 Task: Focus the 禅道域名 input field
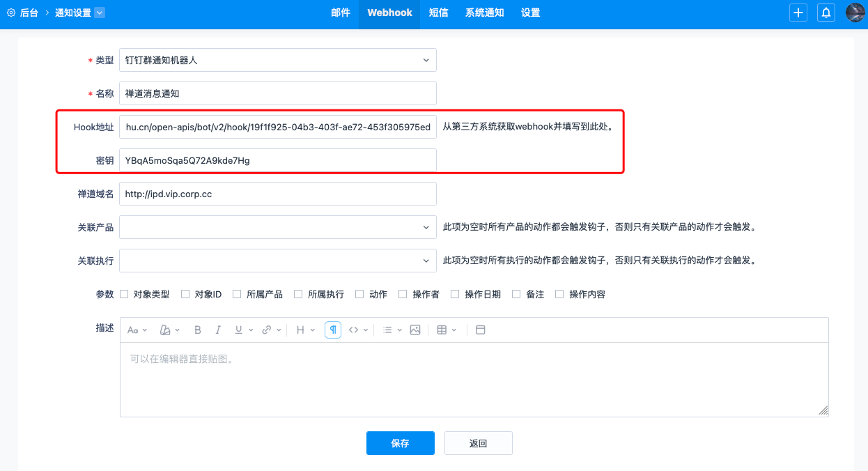pos(278,194)
